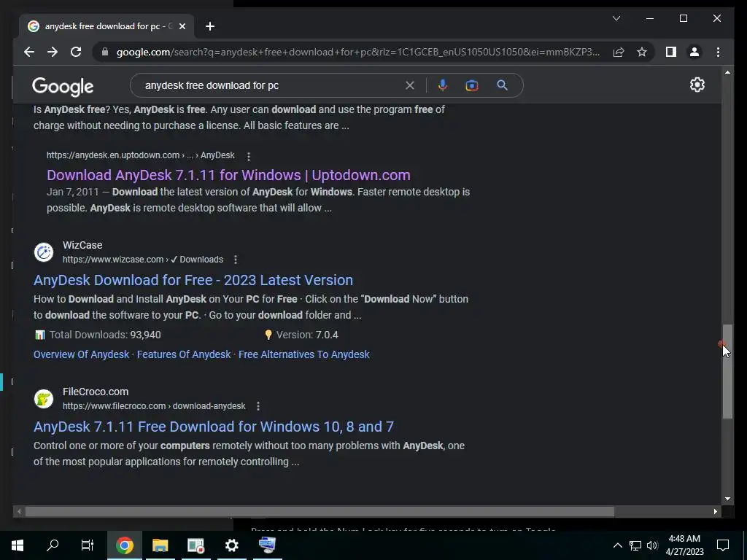Click the horizontal scrollbar right arrow
Viewport: 747px width, 560px height.
(x=716, y=512)
